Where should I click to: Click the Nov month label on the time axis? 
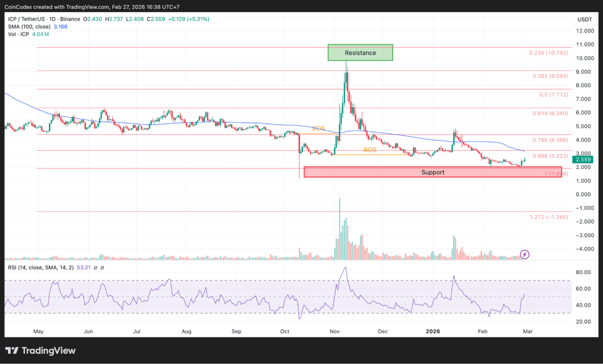pyautogui.click(x=334, y=331)
